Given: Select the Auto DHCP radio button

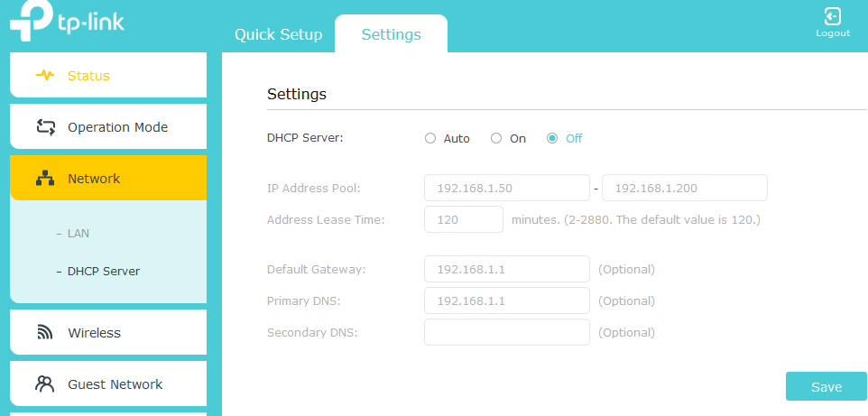Looking at the screenshot, I should click(430, 138).
